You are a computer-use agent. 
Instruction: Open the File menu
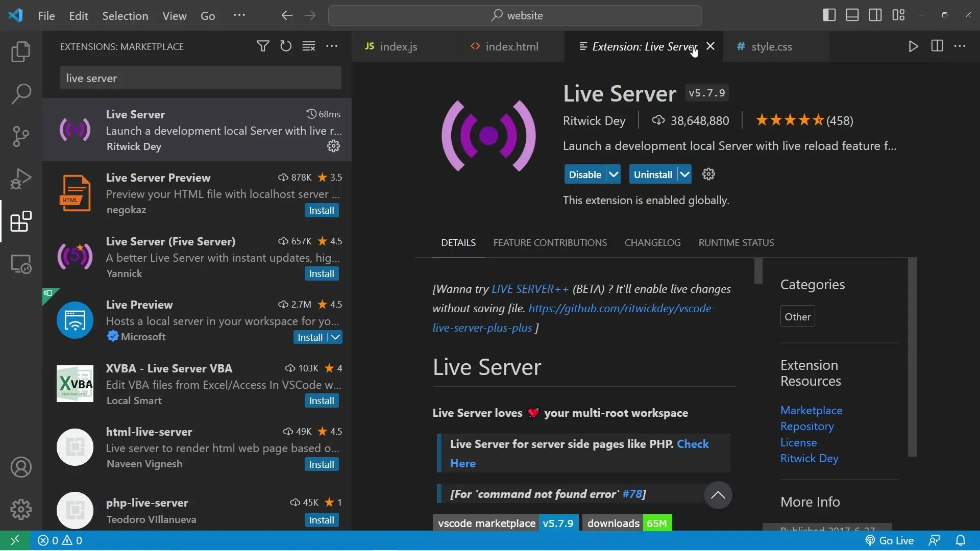click(x=46, y=16)
